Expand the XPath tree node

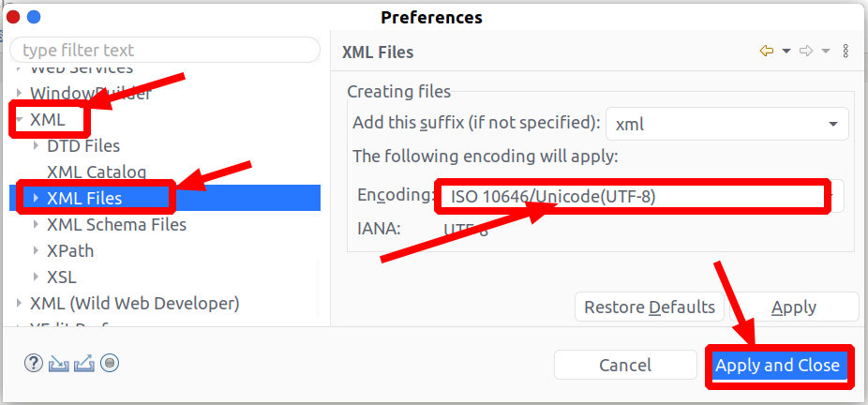point(36,251)
